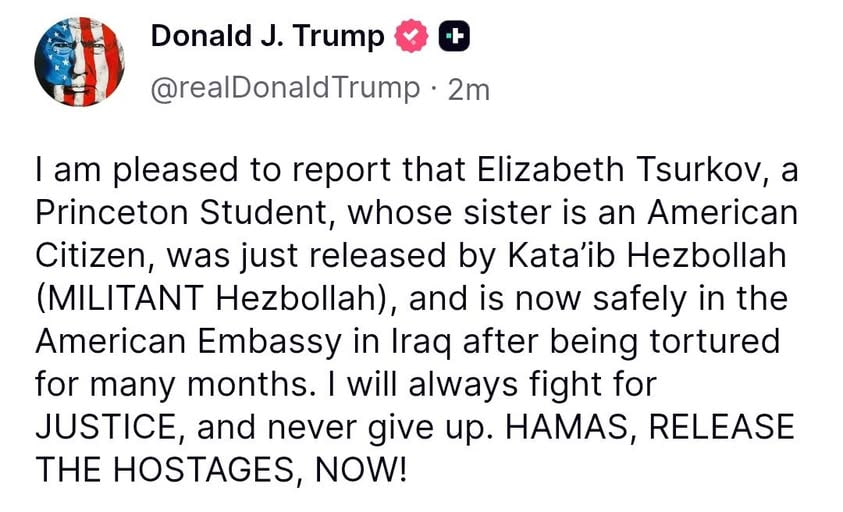The width and height of the screenshot is (843, 512).
Task: Click the name Elizabeth Tsurkov in post
Action: 619,170
